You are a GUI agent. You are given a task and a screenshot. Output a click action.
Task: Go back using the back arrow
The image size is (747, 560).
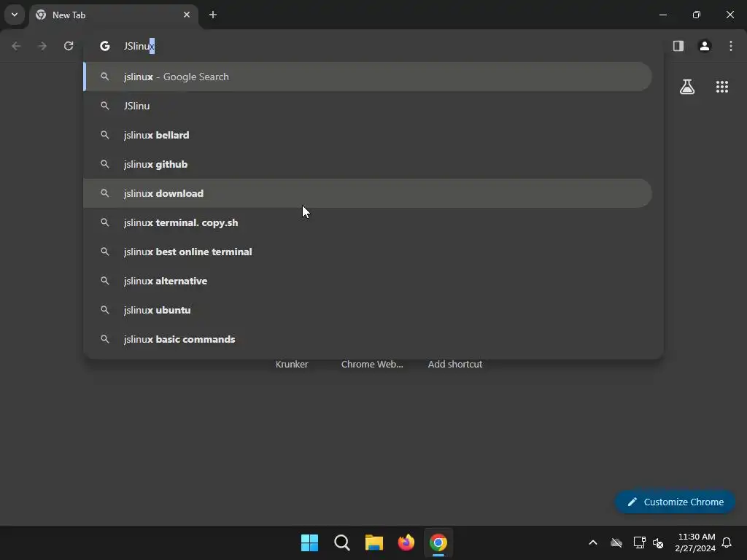[x=16, y=46]
